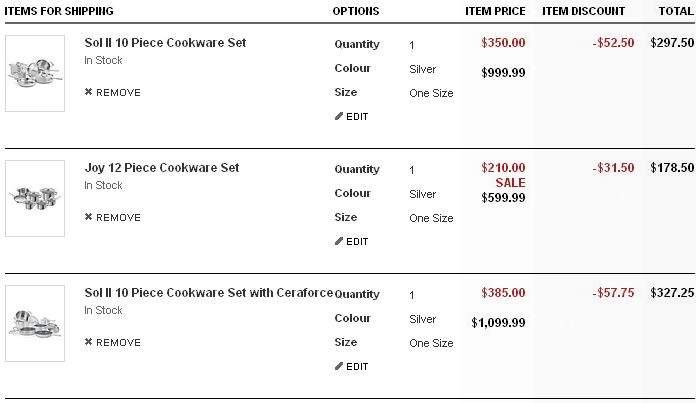Click the pencil edit icon for Joy 12 Piece set

(x=339, y=242)
